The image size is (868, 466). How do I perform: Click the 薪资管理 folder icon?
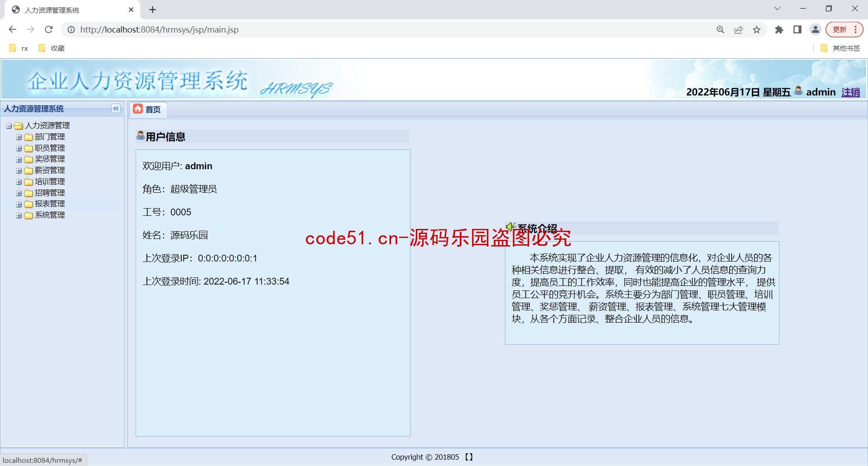coord(28,171)
